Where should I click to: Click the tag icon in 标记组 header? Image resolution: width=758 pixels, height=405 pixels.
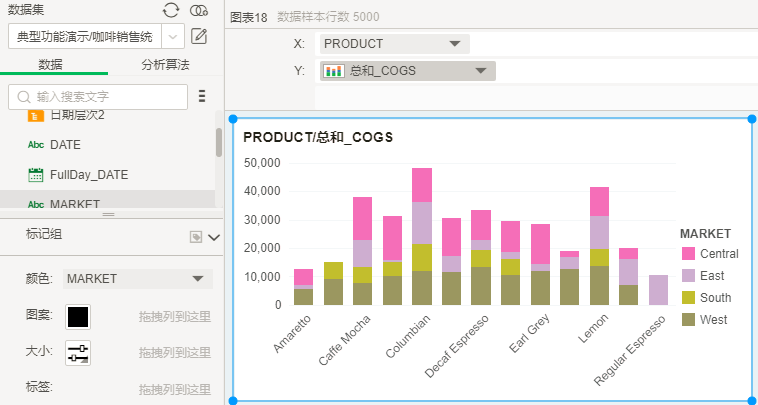click(196, 237)
